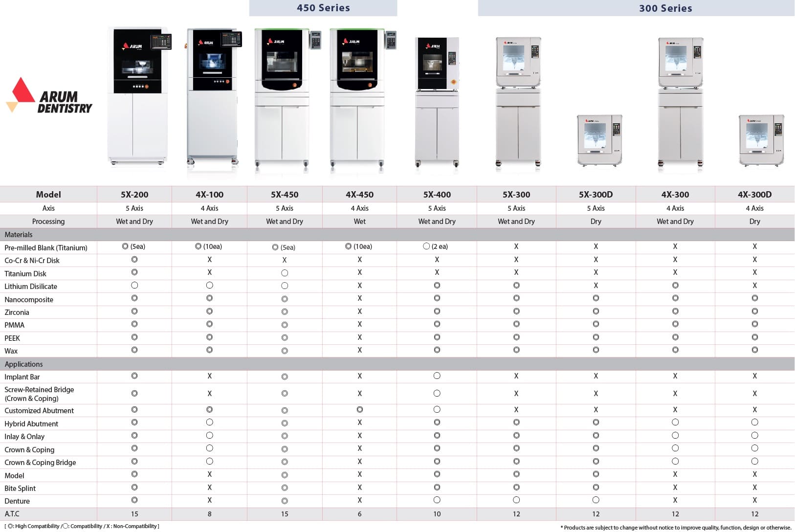Click the 5X-400 machine image
The height and width of the screenshot is (532, 795).
437,101
